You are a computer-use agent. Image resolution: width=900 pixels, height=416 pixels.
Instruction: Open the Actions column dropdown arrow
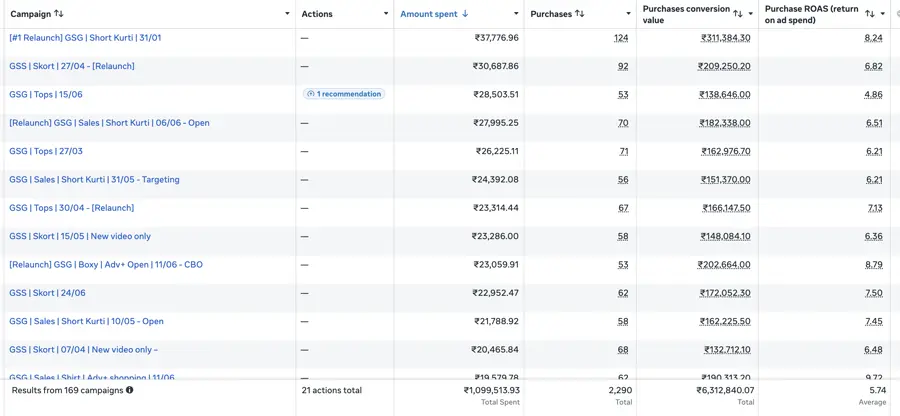[386, 14]
